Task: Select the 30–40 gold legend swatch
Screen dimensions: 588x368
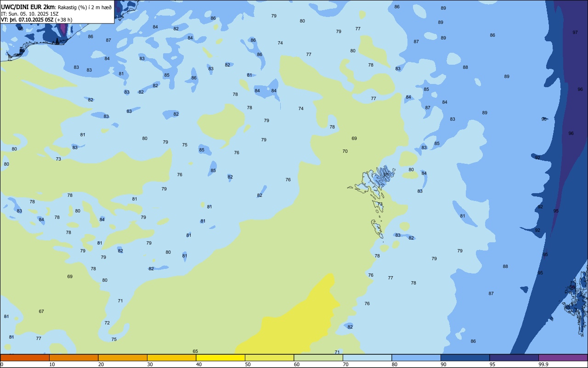Action: [x=171, y=357]
